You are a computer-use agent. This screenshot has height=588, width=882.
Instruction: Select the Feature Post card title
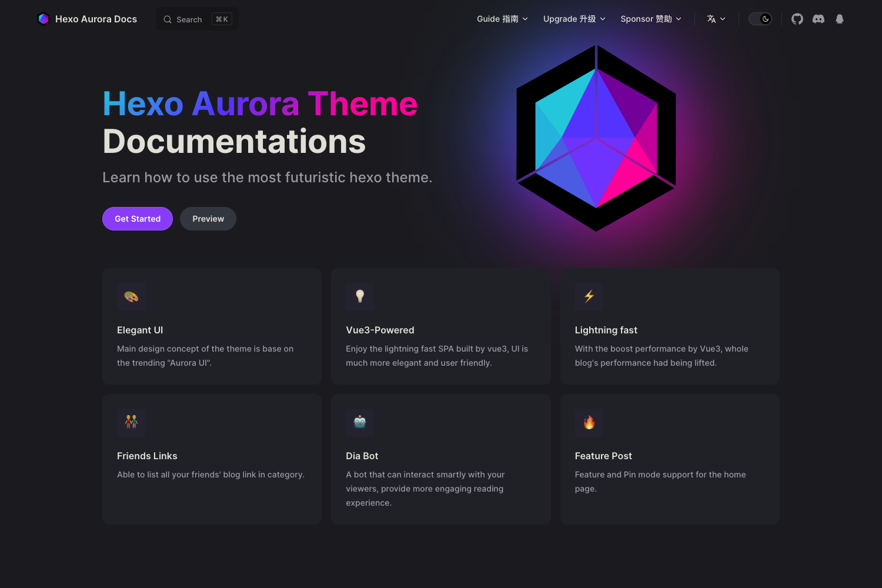pos(603,456)
